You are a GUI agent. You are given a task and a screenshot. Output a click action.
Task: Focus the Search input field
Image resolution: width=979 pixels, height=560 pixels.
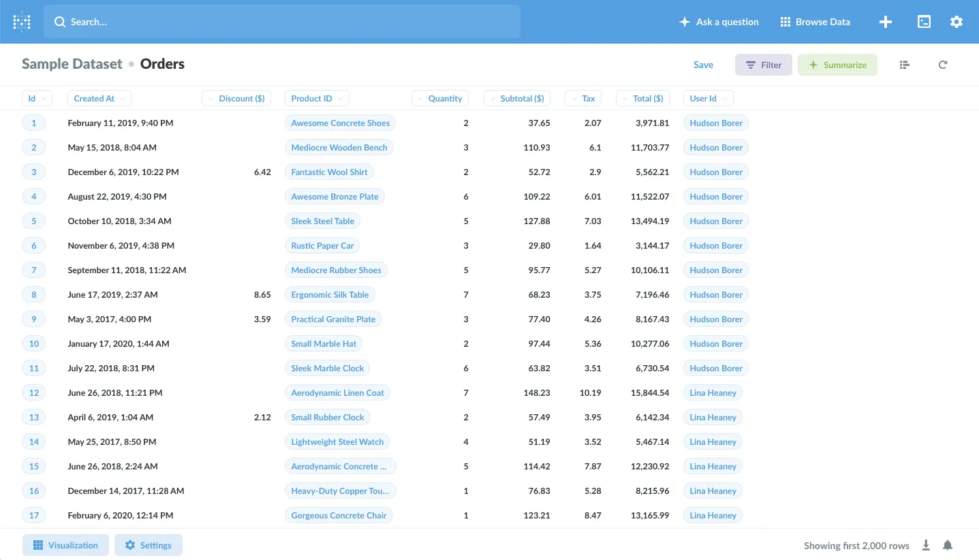click(x=282, y=22)
